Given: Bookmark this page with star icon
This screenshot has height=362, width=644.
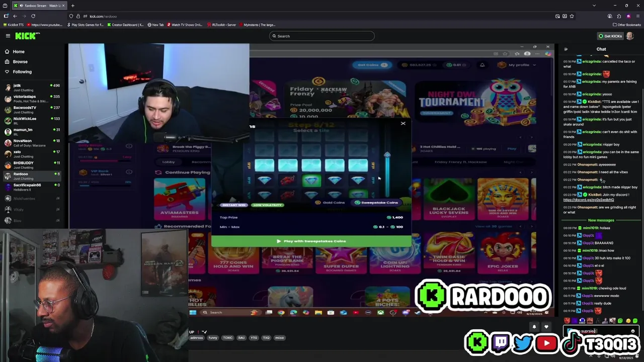Looking at the screenshot, I should (x=572, y=16).
